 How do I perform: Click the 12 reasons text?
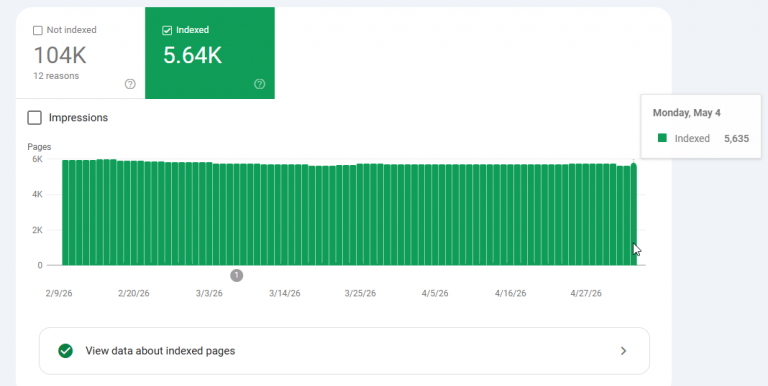pyautogui.click(x=56, y=76)
